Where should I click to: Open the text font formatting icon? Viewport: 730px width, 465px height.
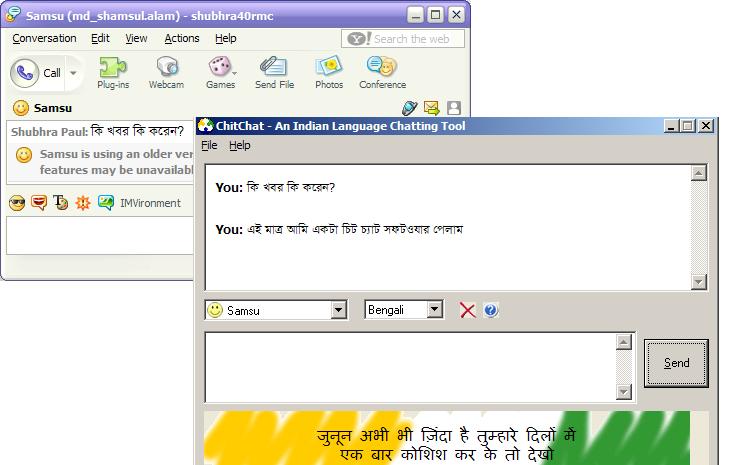coord(61,202)
